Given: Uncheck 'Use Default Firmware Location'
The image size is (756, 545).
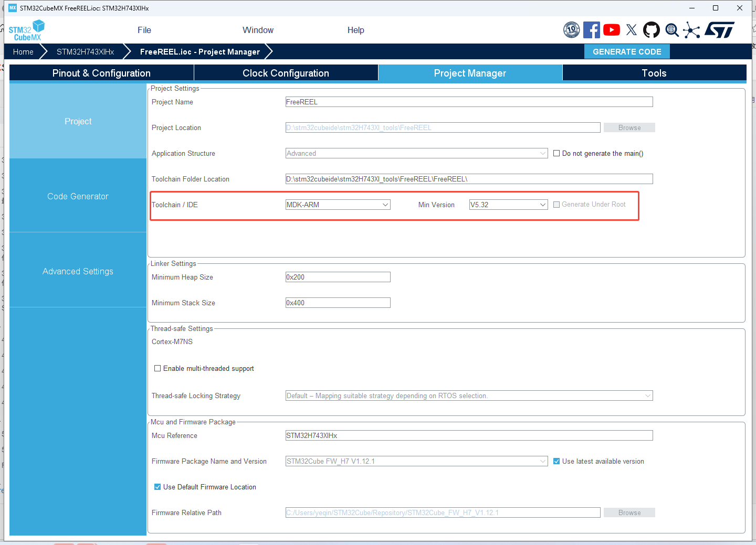Looking at the screenshot, I should (157, 487).
